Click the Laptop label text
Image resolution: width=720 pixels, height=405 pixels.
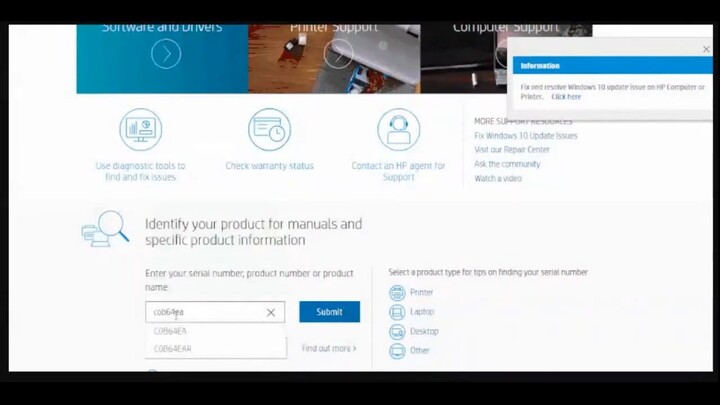click(x=422, y=312)
